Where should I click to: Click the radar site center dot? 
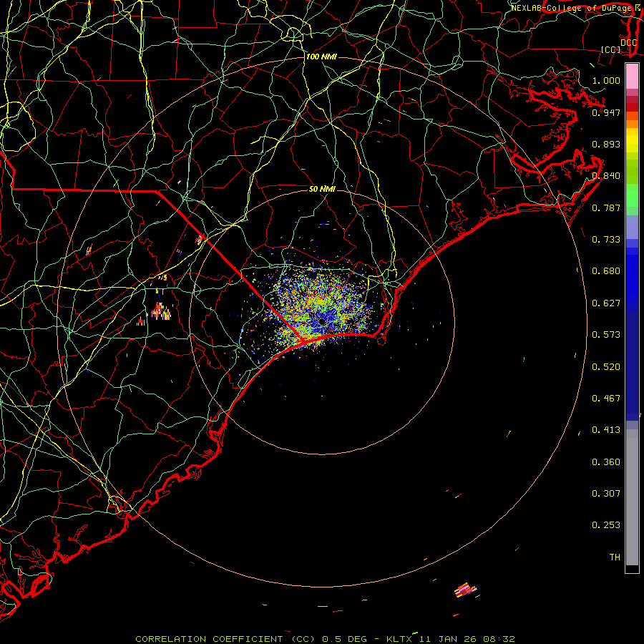coord(322,322)
